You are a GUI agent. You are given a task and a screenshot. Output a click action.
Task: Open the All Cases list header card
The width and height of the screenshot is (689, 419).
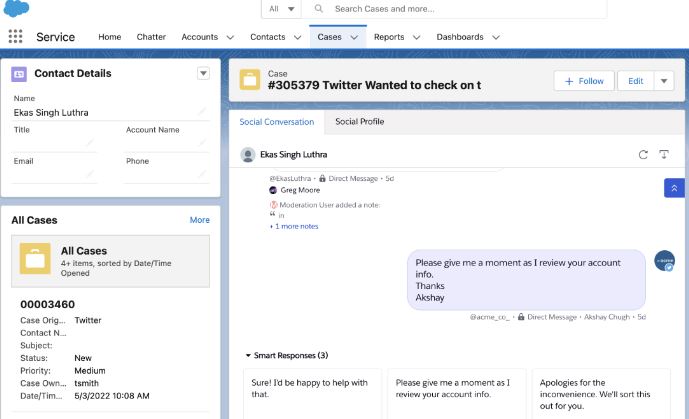pyautogui.click(x=110, y=261)
